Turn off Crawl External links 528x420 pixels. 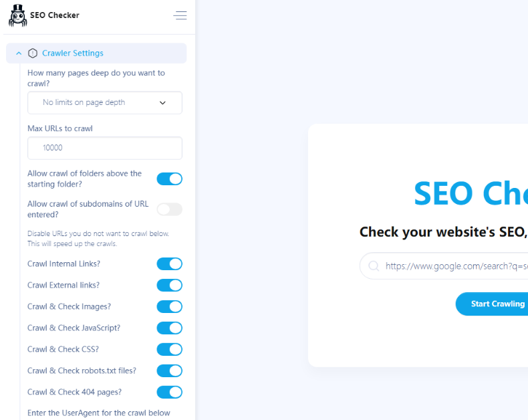point(169,285)
